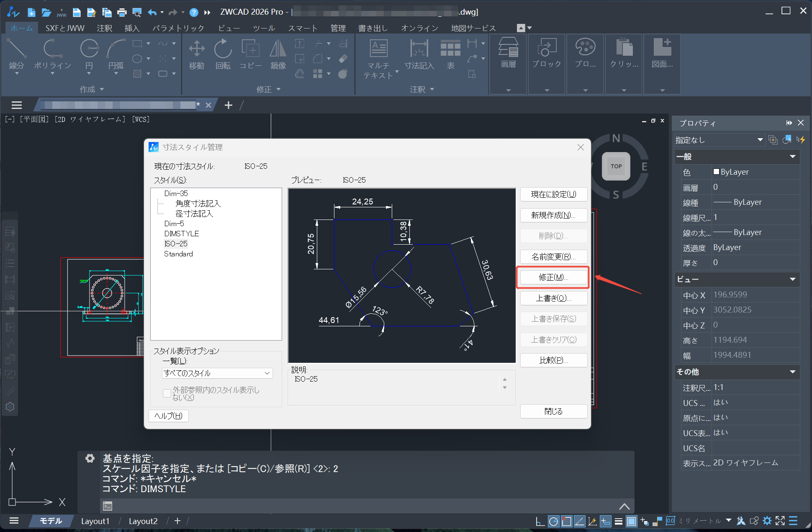812x532 pixels.
Task: Check 外部参照内のスタイル表示しない checkbox
Action: 167,393
